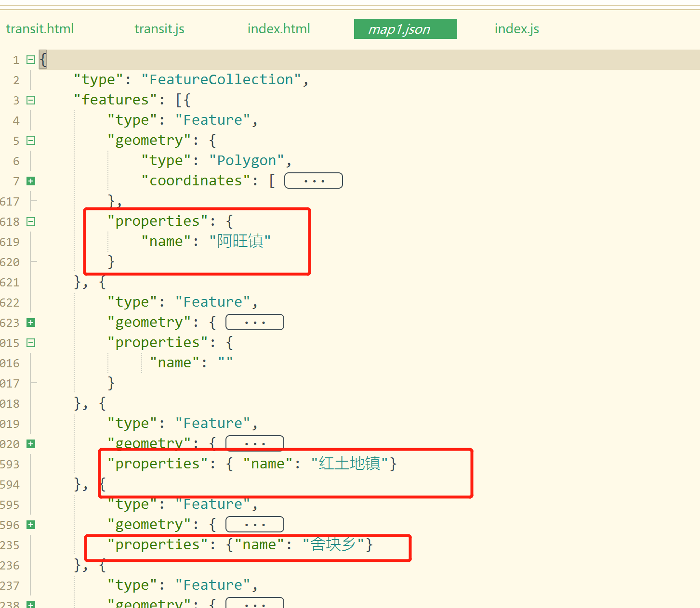Viewport: 700px width, 608px height.
Task: Click the name value "红土地镇"
Action: click(349, 464)
